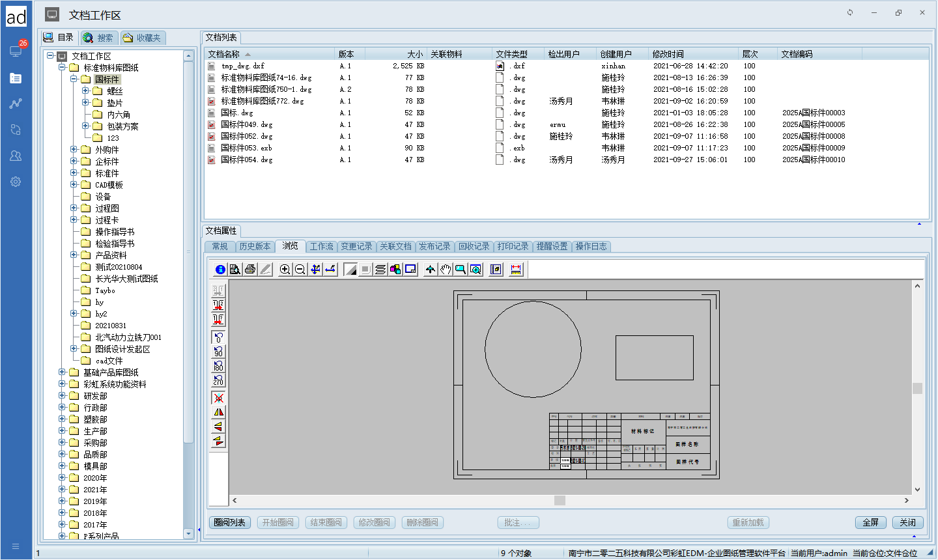
Task: Select the 内六角 folder
Action: point(119,115)
